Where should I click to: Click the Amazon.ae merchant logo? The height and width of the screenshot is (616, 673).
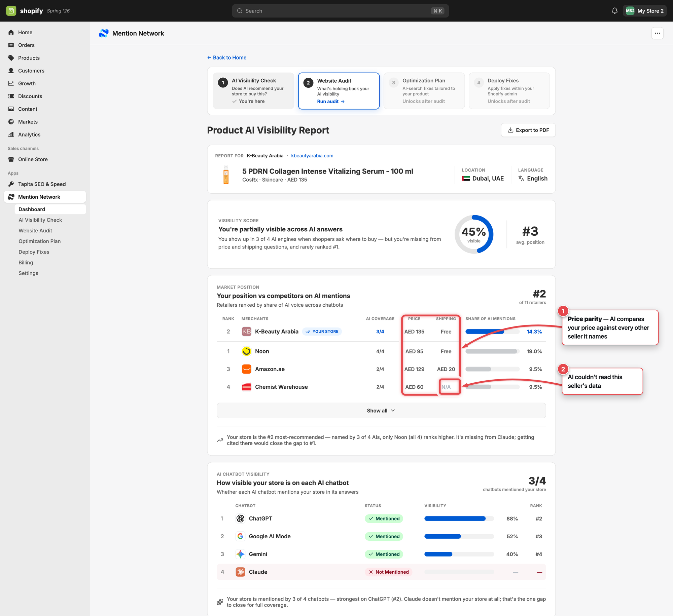tap(246, 369)
